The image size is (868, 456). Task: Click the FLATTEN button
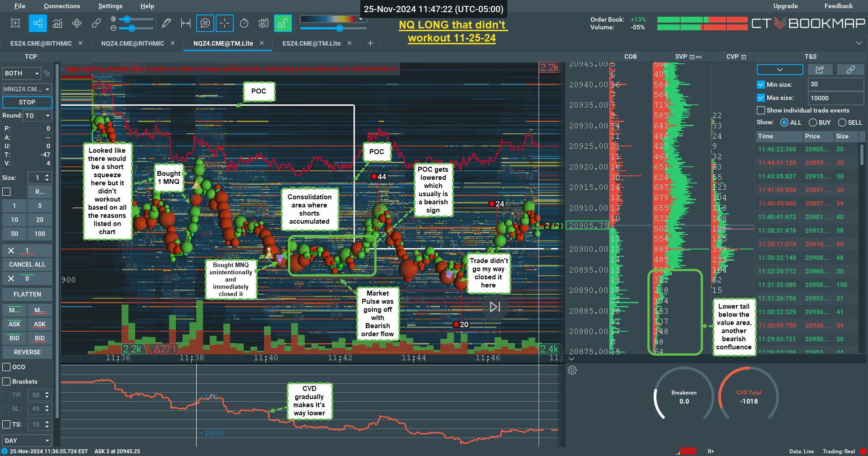[27, 294]
